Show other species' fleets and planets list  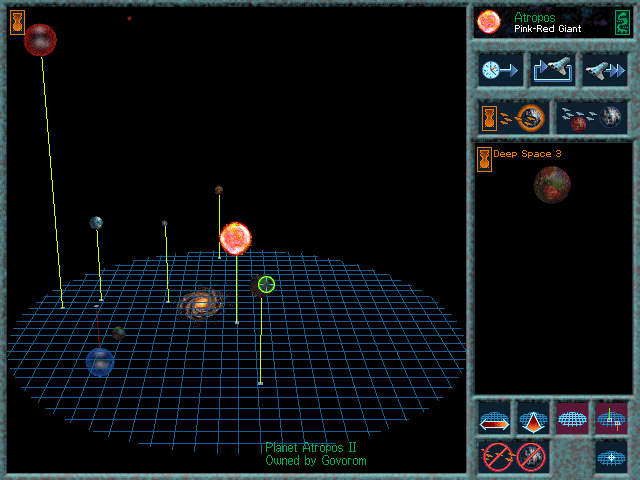pyautogui.click(x=592, y=118)
